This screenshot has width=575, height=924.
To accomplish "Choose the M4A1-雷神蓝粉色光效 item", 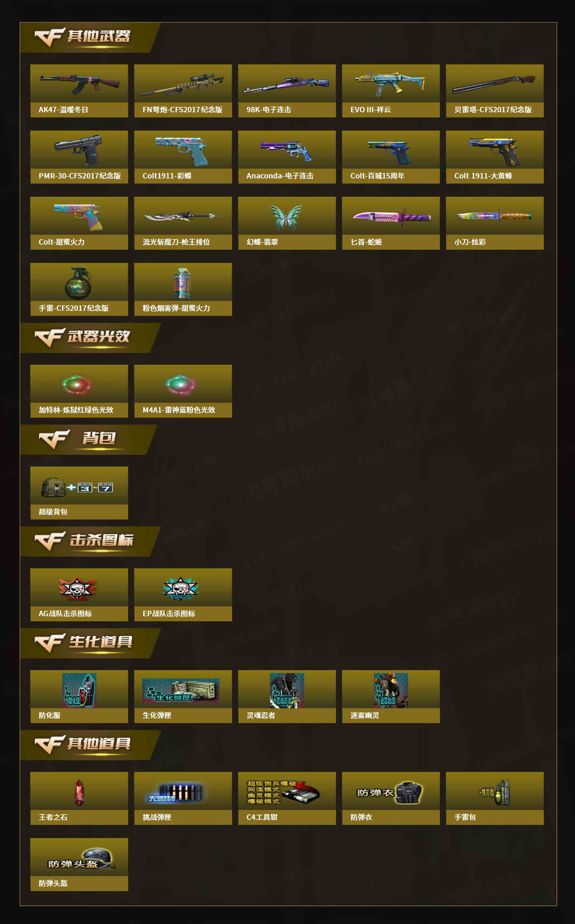I will pos(183,391).
